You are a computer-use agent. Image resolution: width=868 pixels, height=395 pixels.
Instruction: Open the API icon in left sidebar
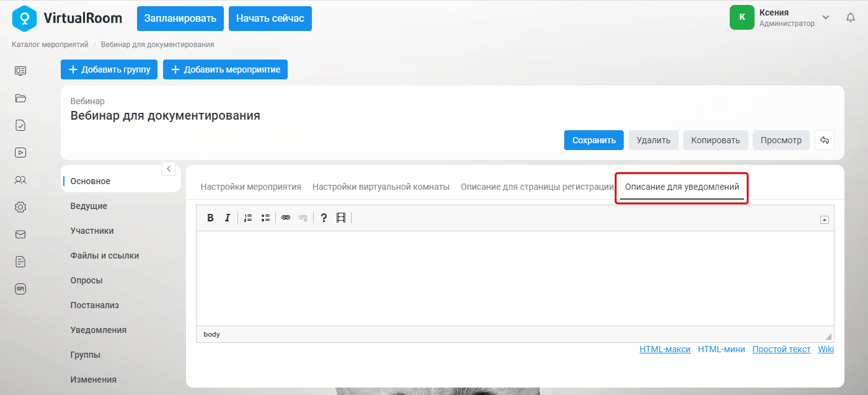(20, 289)
